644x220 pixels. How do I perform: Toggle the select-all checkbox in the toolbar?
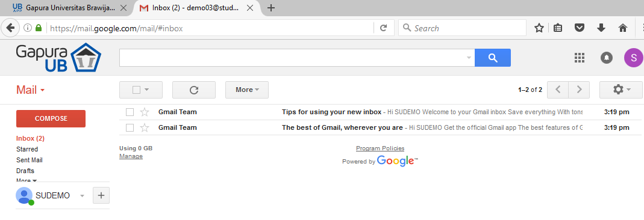click(x=137, y=90)
